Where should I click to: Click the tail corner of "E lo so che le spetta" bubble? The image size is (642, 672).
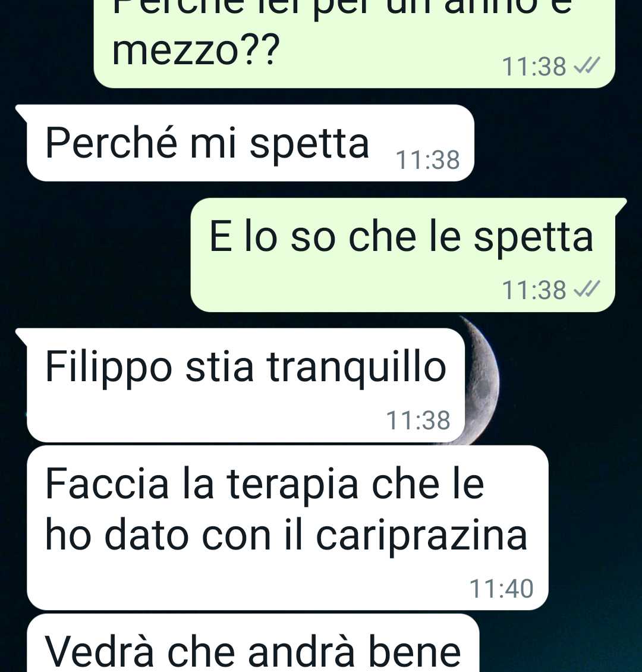coord(621,205)
